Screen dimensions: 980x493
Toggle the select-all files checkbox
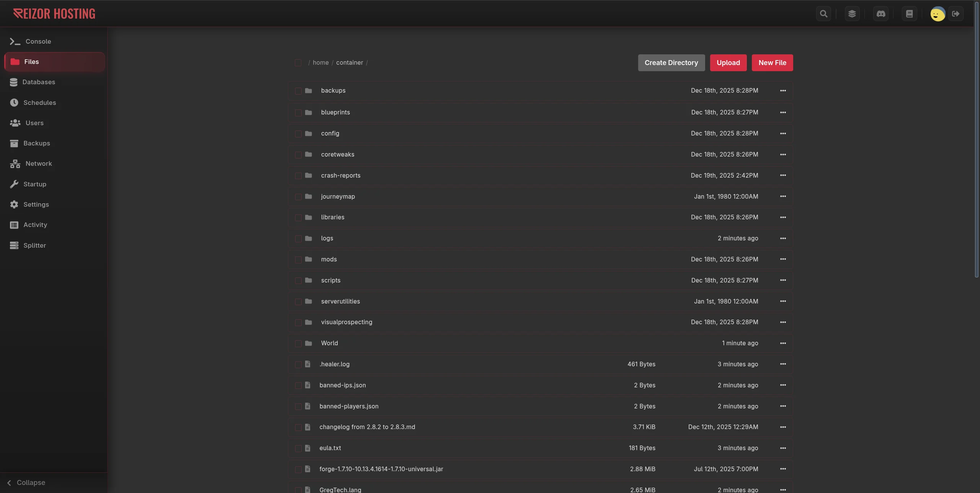click(298, 63)
